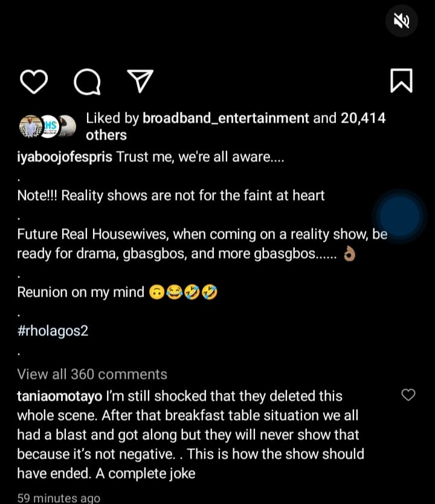Share post via paper plane icon
The width and height of the screenshot is (435, 504).
click(x=141, y=82)
